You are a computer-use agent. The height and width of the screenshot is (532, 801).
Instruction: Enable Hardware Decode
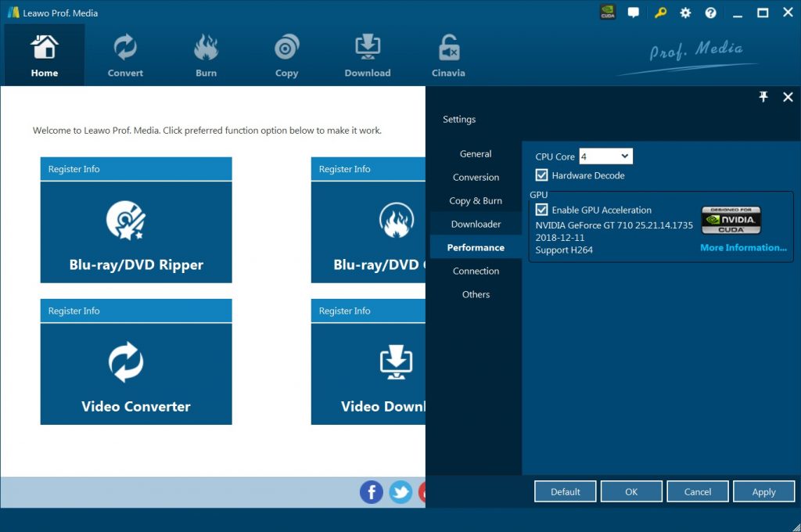[x=541, y=175]
